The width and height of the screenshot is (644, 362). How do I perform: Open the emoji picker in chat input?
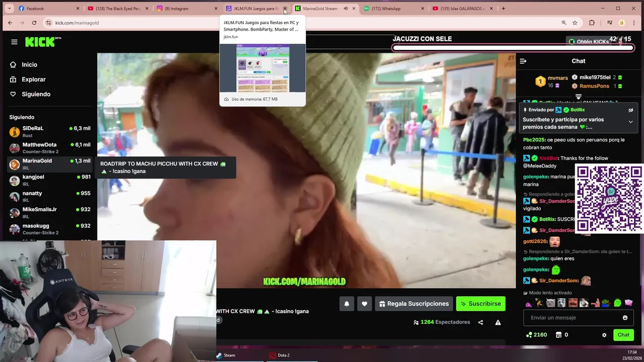[x=625, y=318]
